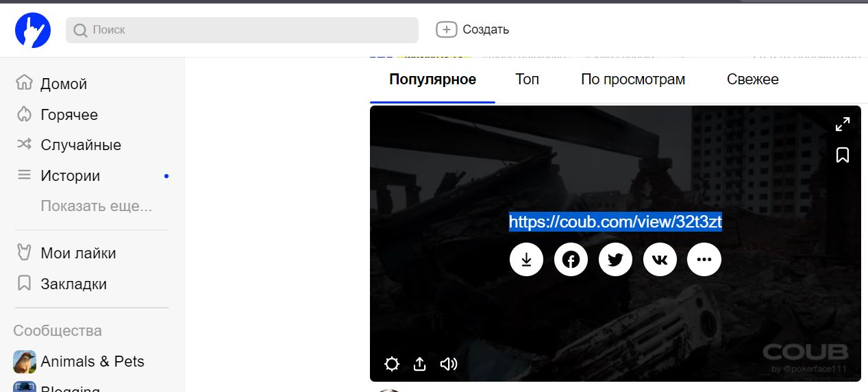
Task: Click the Coub logo icon
Action: pyautogui.click(x=33, y=30)
